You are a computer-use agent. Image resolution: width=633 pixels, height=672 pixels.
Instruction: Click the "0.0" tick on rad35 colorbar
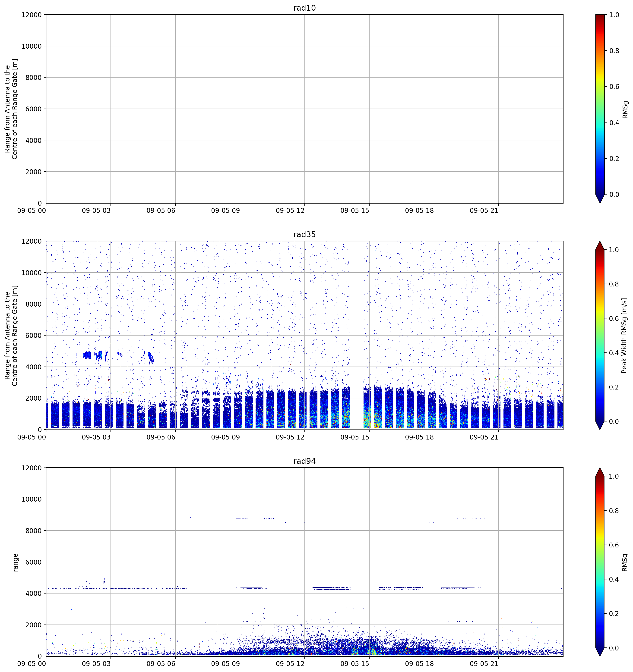614,421
